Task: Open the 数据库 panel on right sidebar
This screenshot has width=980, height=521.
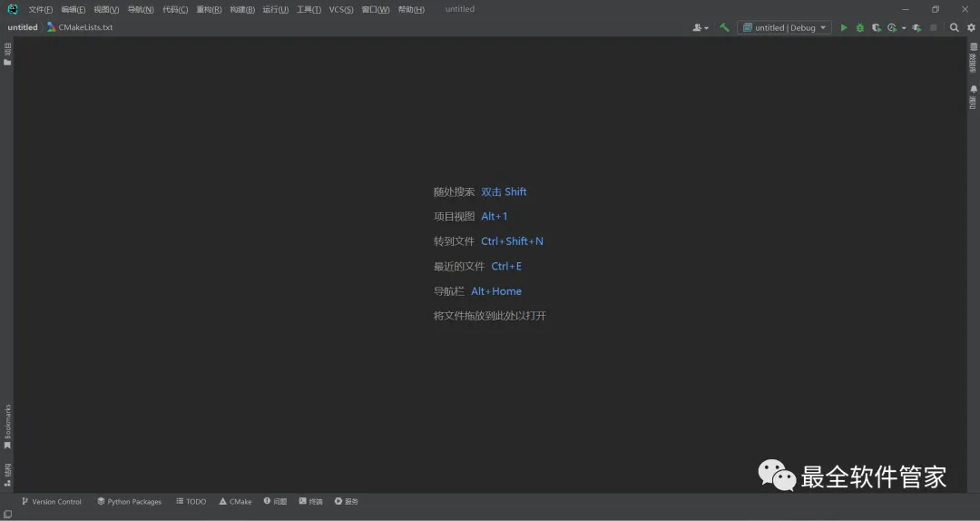Action: pos(973,57)
